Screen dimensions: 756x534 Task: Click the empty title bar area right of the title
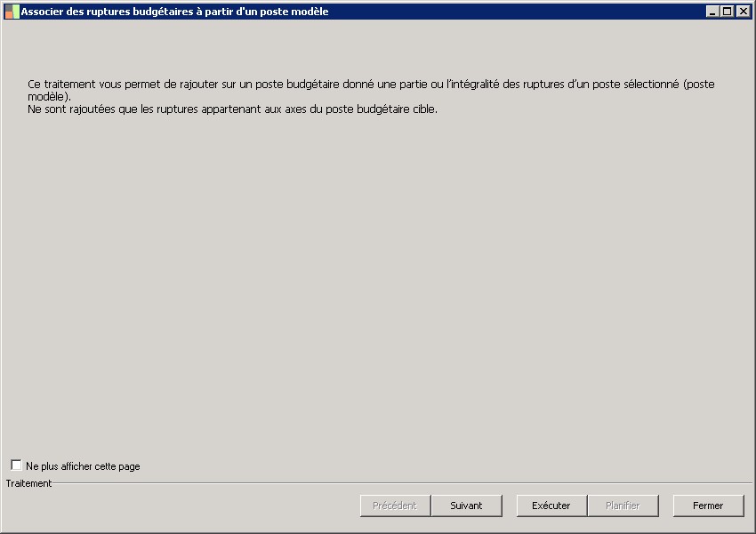pos(516,12)
